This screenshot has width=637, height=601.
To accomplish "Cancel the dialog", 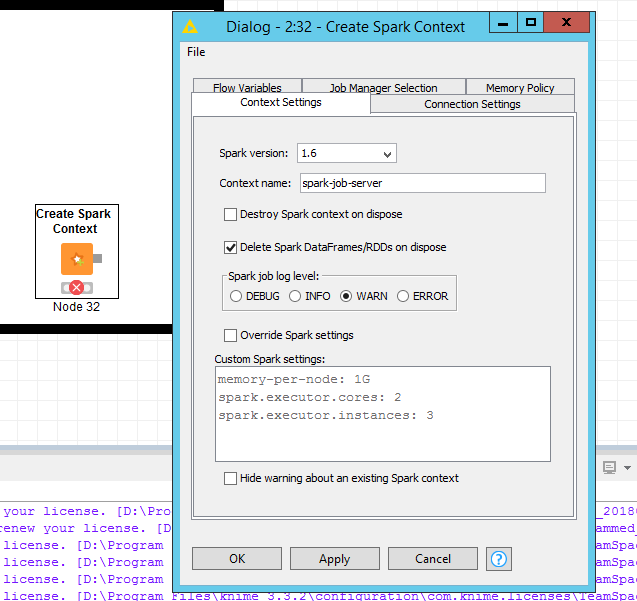I will [433, 559].
